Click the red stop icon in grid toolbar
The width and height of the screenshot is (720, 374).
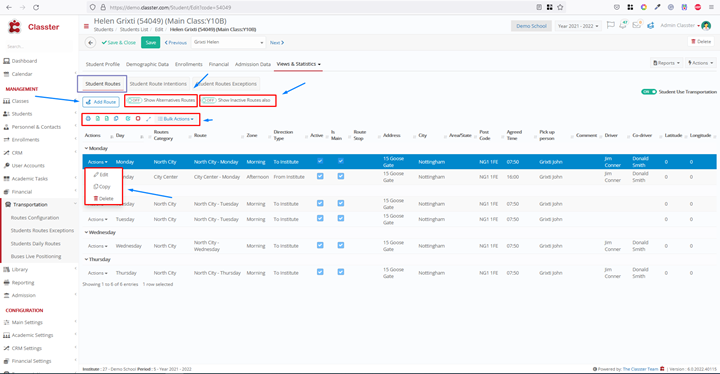[138, 119]
